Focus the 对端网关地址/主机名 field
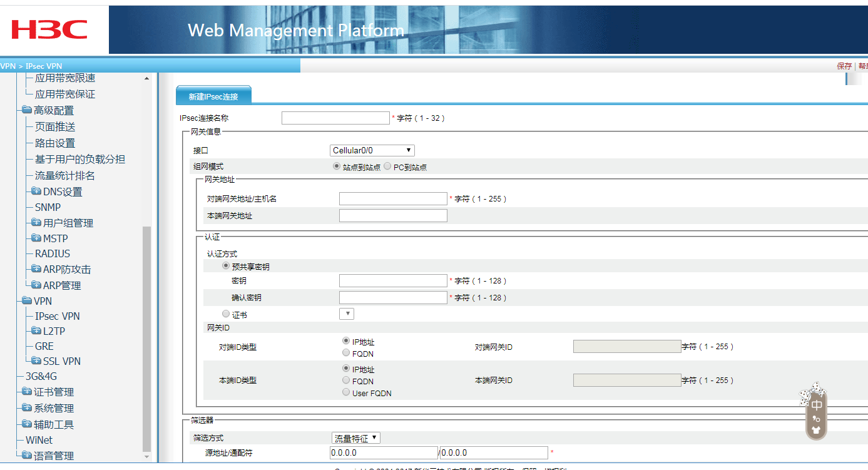Screen dimensions: 868x470 tap(393, 198)
